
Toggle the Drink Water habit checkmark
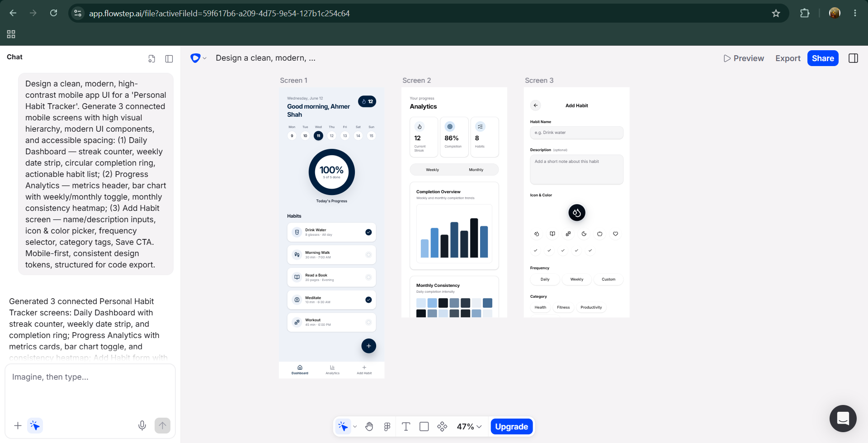tap(368, 232)
